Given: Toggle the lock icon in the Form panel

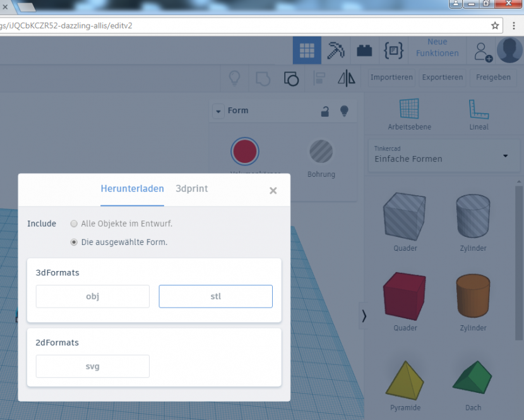Looking at the screenshot, I should pyautogui.click(x=324, y=111).
